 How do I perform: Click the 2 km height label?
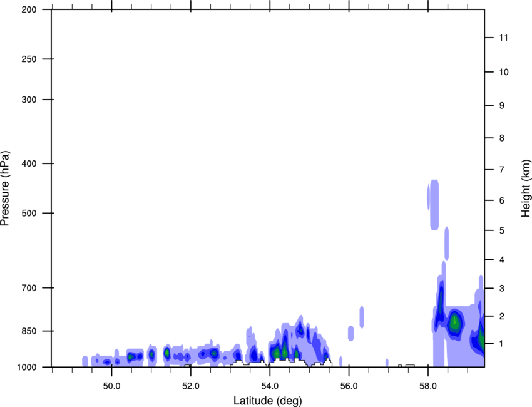point(502,316)
